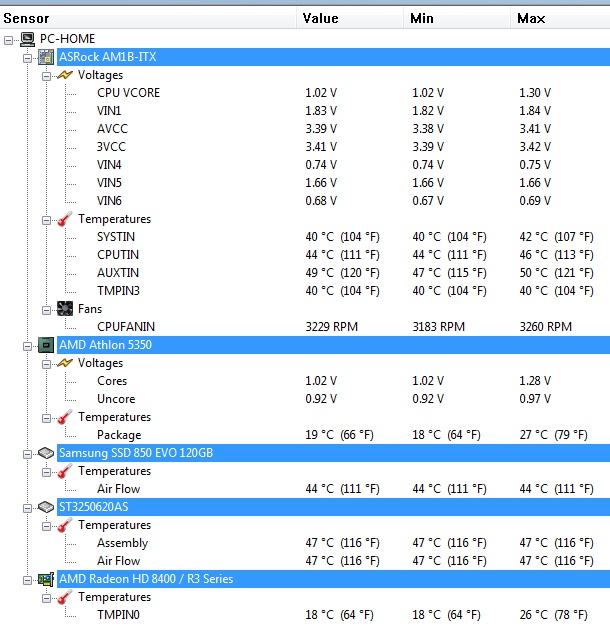This screenshot has width=610, height=642.
Task: Collapse the Voltages group under ASRock AM1B-ITX
Action: point(47,77)
